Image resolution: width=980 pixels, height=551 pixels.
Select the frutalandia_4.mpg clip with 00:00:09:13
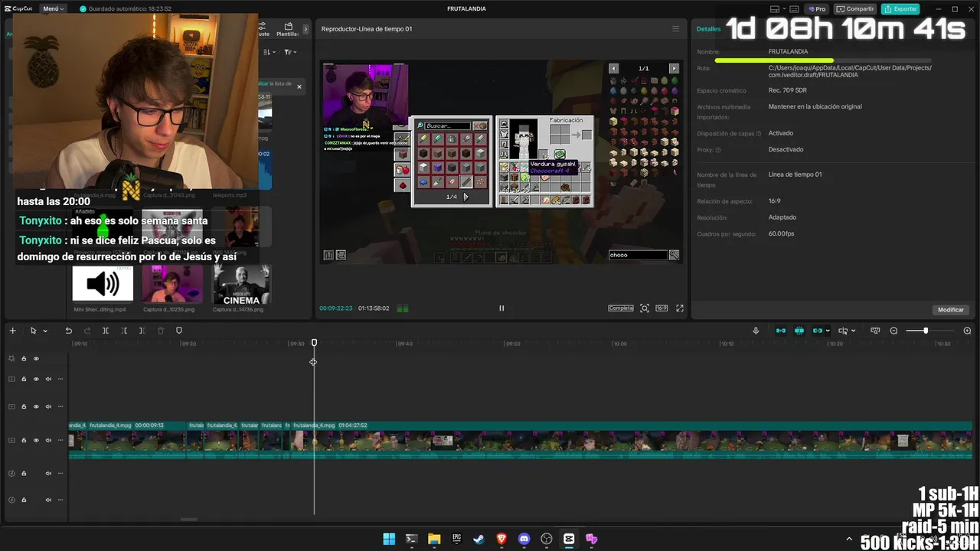pos(136,440)
